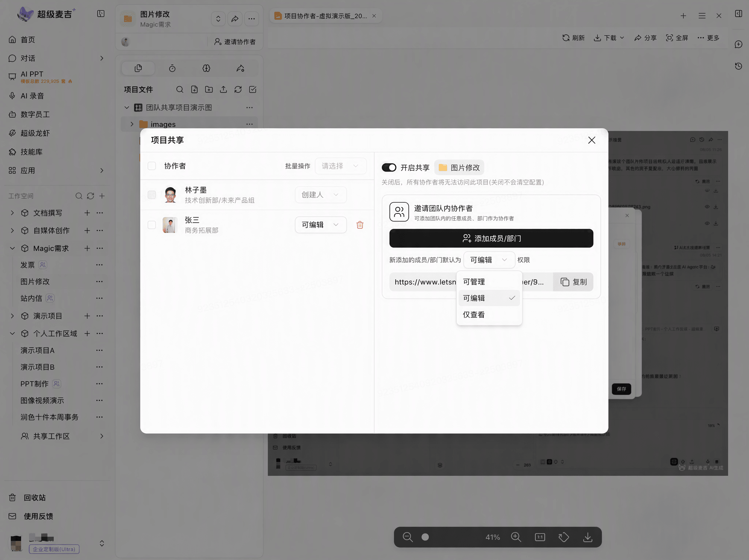Image resolution: width=749 pixels, height=560 pixels.
Task: Check the checkbox for 张三
Action: pyautogui.click(x=152, y=225)
